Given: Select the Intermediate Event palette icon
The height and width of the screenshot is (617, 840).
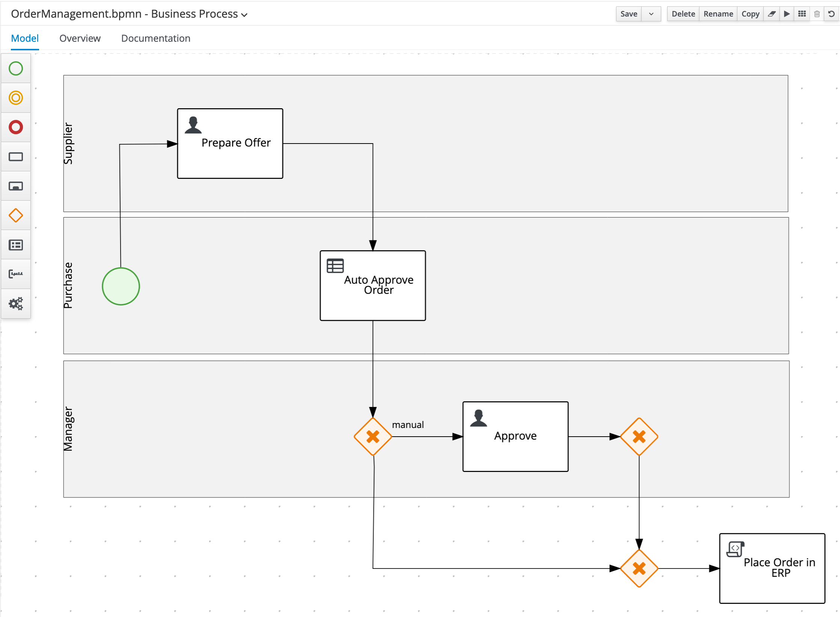Looking at the screenshot, I should tap(16, 98).
